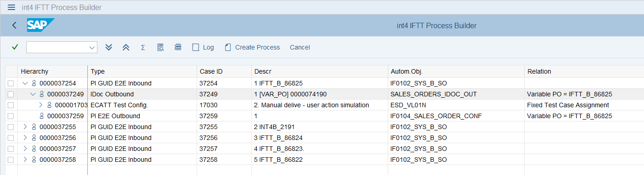
Task: Click node icon beside 0000037259
Action: pos(41,116)
